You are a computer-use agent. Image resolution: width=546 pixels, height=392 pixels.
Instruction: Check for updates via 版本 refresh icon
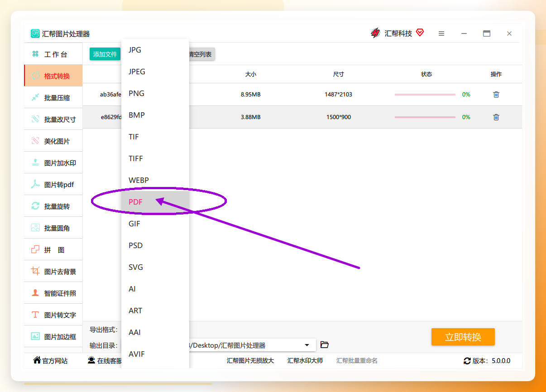[x=467, y=361]
